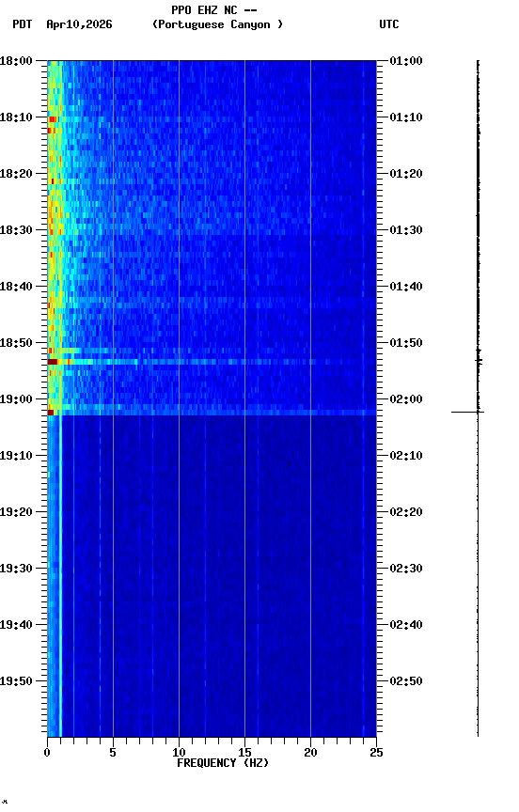
Task: Click the '18:40' PDT time label
Action: [16, 287]
